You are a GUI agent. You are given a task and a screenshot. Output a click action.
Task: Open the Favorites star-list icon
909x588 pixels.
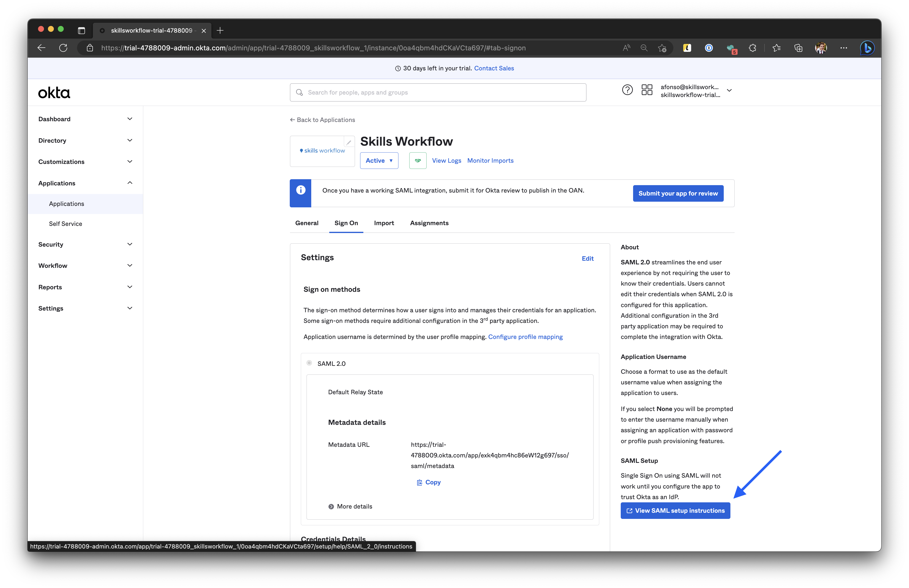[x=776, y=48]
